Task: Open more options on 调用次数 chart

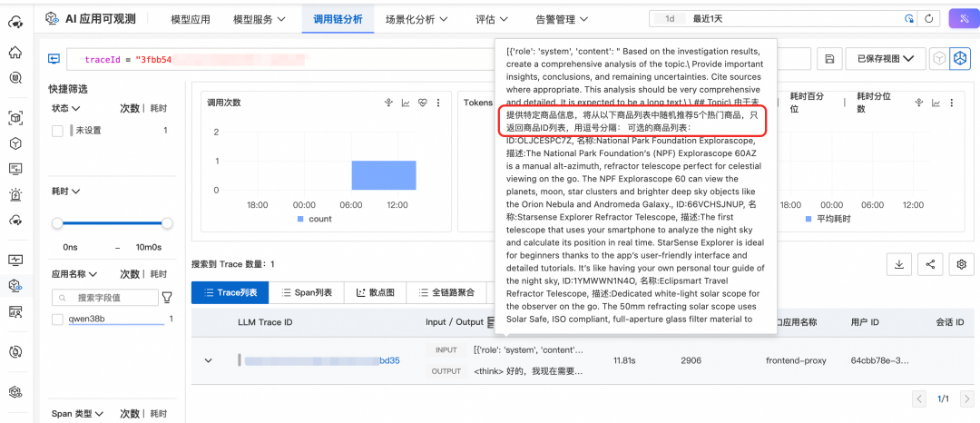Action: point(439,103)
